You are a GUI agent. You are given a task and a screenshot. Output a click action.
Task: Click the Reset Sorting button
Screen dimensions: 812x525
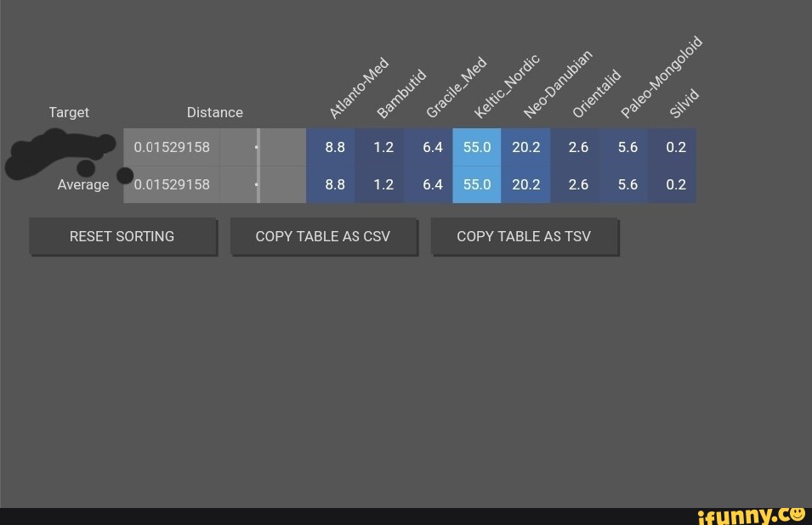[122, 236]
